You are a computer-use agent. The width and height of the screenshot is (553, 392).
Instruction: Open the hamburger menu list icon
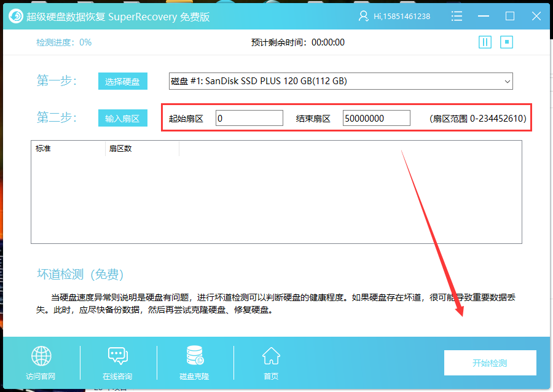[457, 16]
